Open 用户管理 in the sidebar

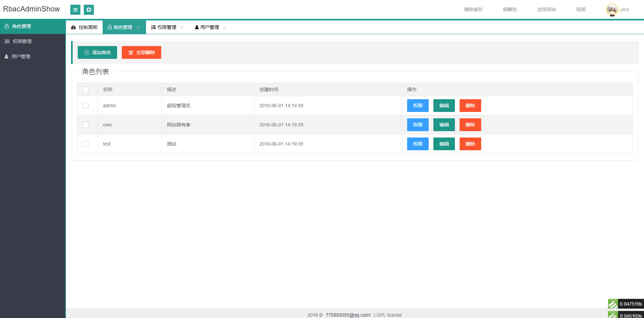[21, 56]
